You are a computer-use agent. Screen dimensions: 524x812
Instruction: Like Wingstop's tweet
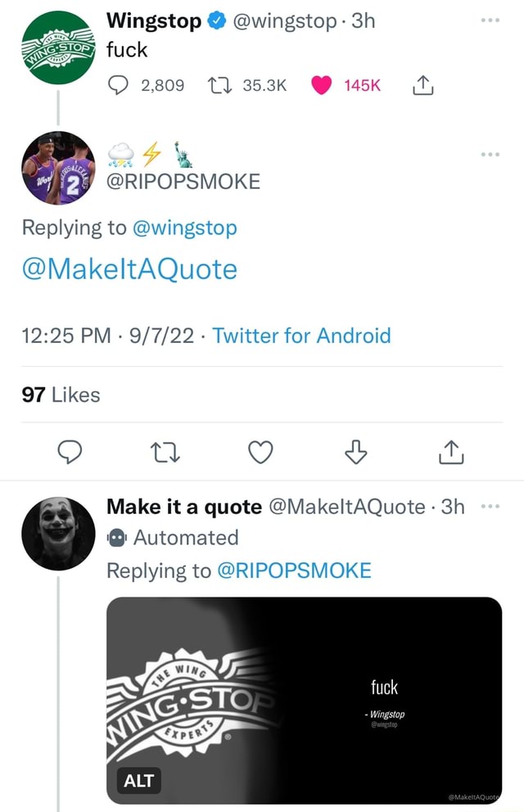click(322, 83)
